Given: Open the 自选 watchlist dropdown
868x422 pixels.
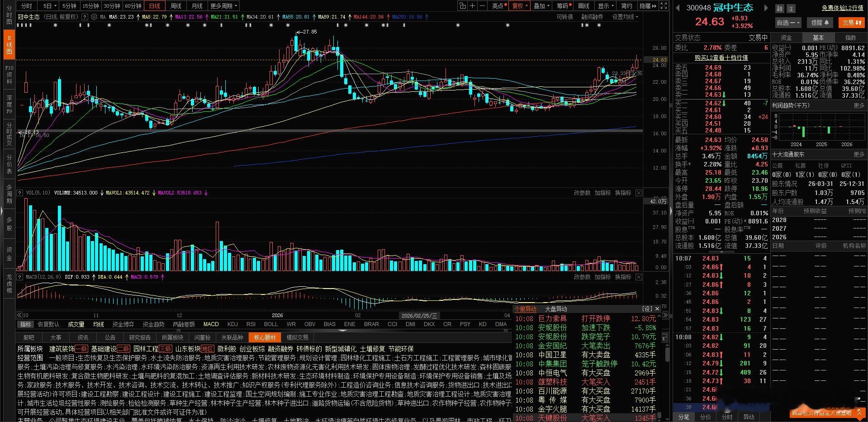Looking at the screenshot, I should tap(787, 22).
